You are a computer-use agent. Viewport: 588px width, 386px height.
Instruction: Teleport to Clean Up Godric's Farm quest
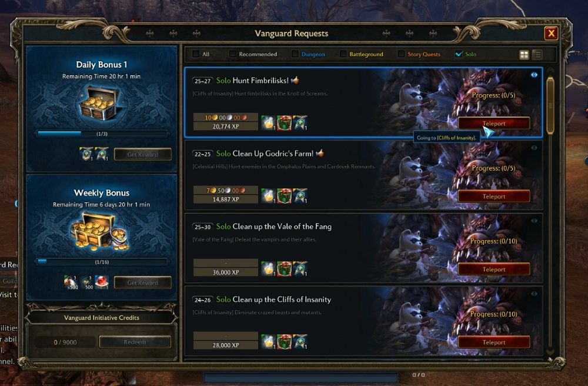pos(494,196)
